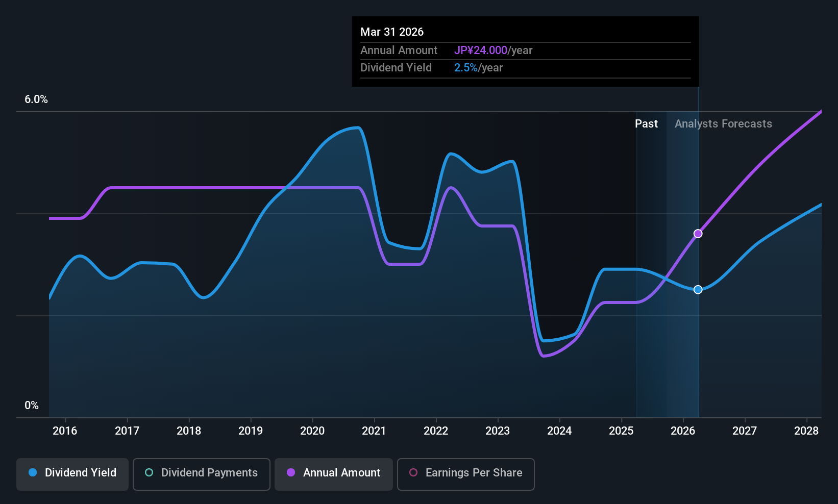
Task: Click the 2028 x-axis year label
Action: click(x=806, y=431)
